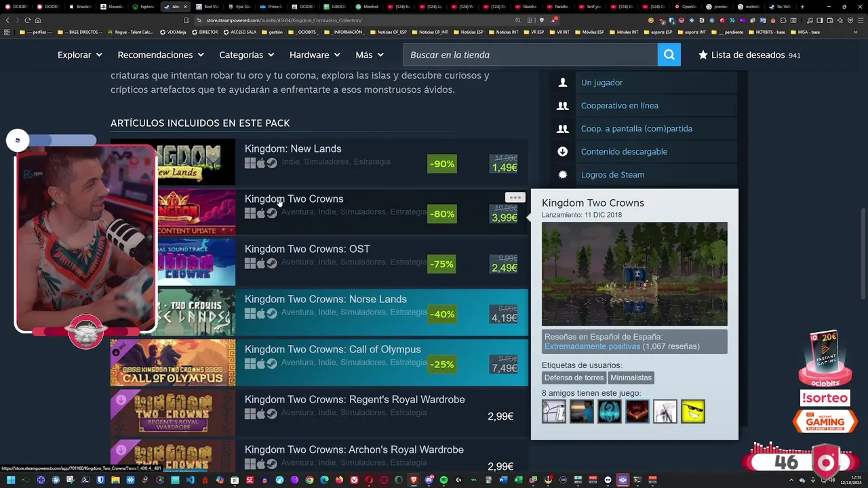Open Archon's Royal Wardrobe DLC entry
The width and height of the screenshot is (868, 488).
click(x=354, y=449)
